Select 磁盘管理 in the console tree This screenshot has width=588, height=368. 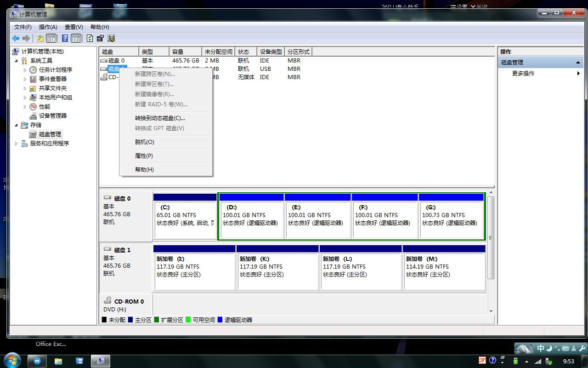[x=50, y=134]
